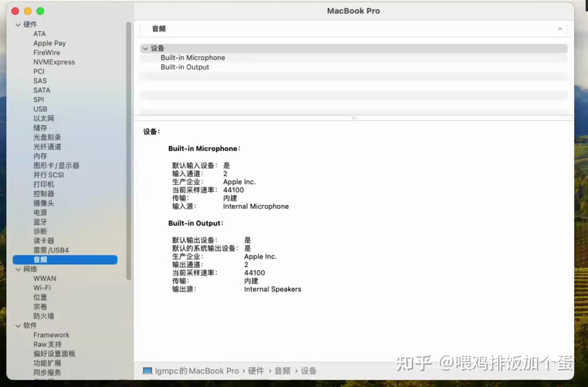Click Internal Speakers output source value
The width and height of the screenshot is (588, 387).
[x=273, y=289]
